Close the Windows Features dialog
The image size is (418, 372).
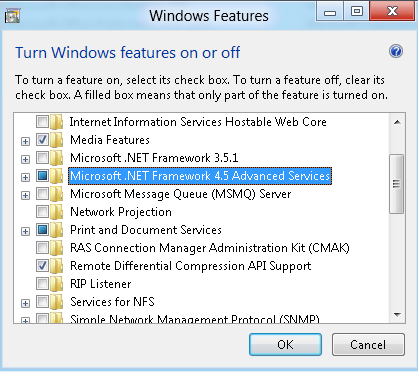tap(393, 12)
